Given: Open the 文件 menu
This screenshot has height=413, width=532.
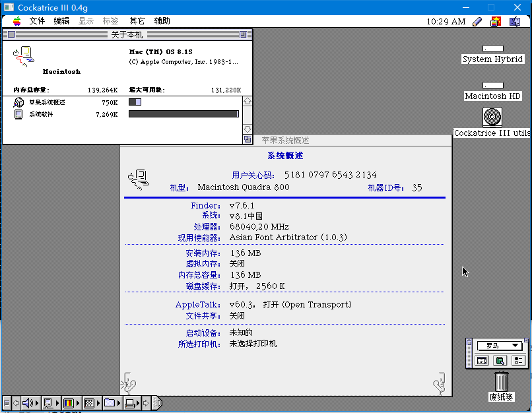Looking at the screenshot, I should coord(37,21).
